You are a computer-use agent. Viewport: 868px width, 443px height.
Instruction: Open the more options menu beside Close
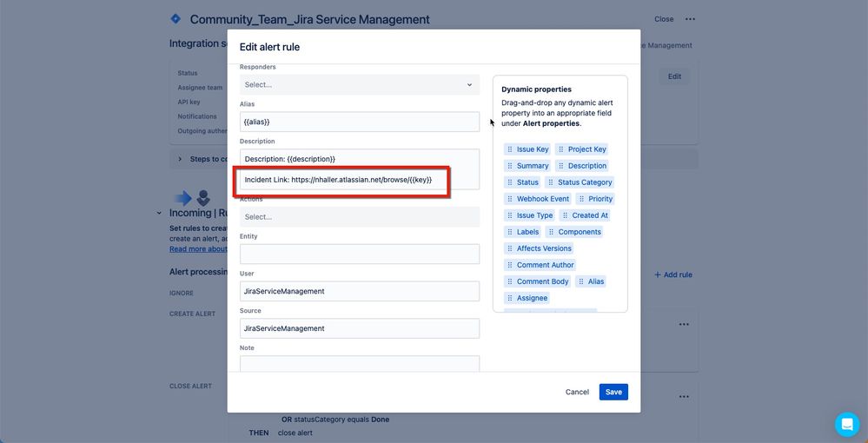690,19
